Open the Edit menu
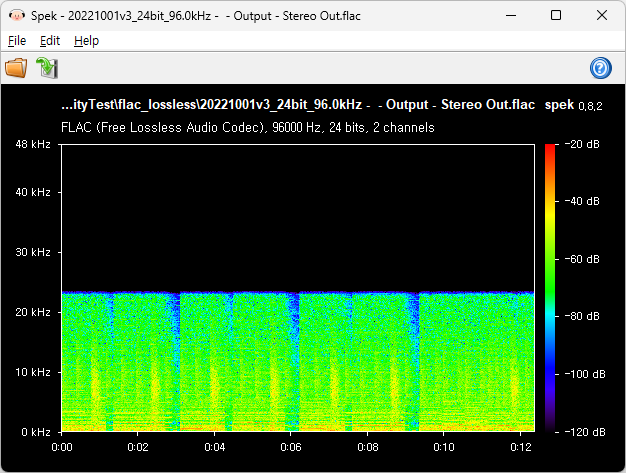This screenshot has width=626, height=473. [50, 41]
